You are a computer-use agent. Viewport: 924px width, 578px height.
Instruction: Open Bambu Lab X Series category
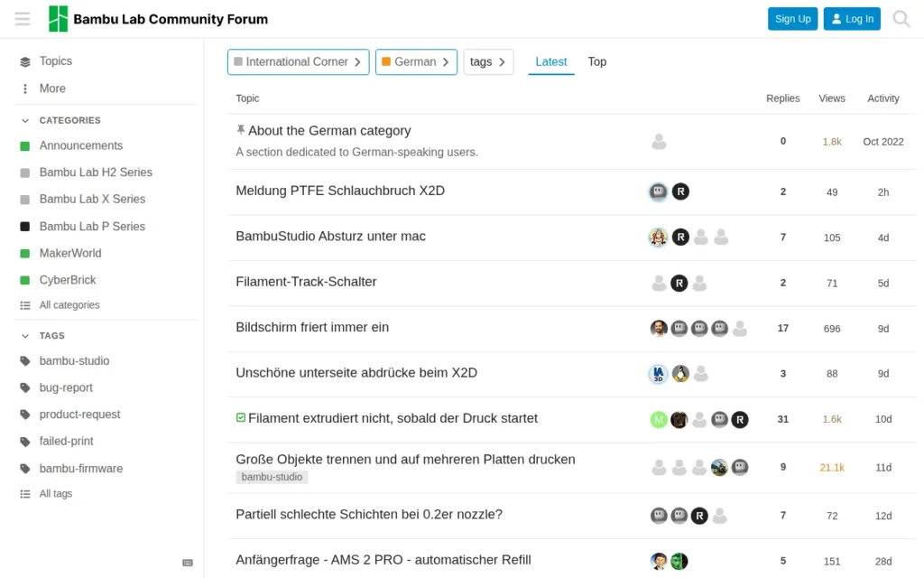pyautogui.click(x=92, y=200)
